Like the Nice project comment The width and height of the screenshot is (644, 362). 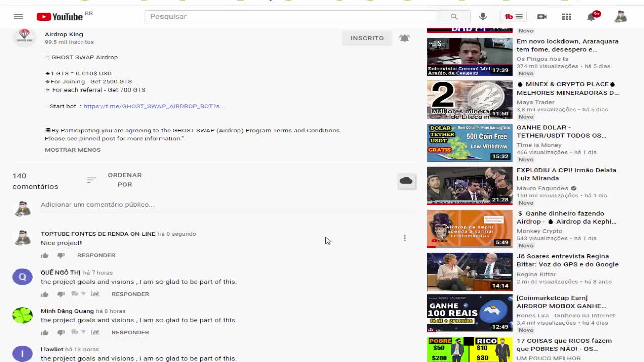tap(45, 255)
